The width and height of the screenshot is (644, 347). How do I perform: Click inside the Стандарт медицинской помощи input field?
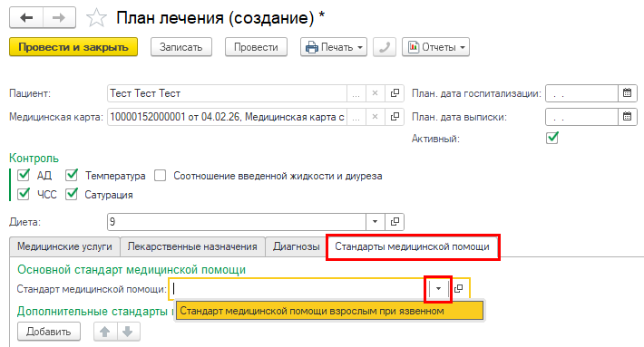(299, 289)
